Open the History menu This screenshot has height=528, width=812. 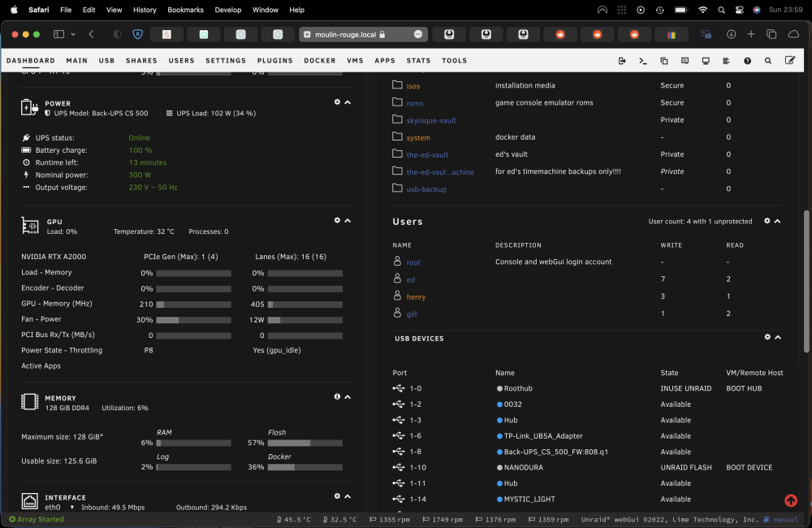145,10
